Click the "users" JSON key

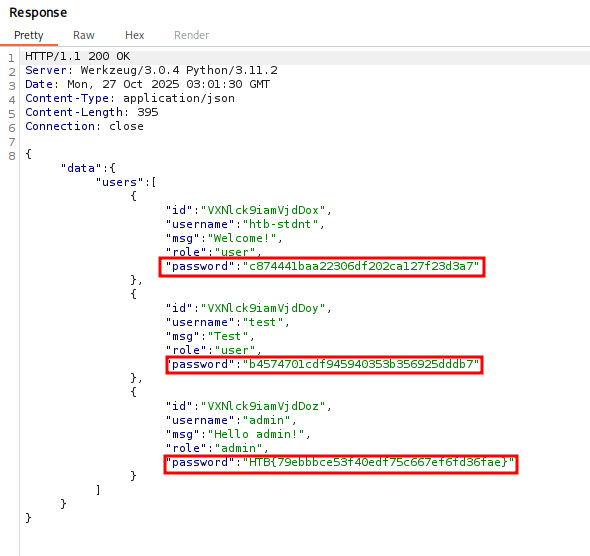[120, 182]
